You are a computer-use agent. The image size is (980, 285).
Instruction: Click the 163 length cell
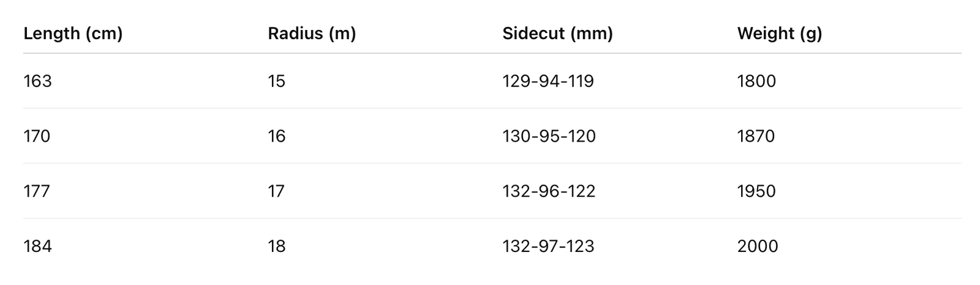pyautogui.click(x=37, y=82)
